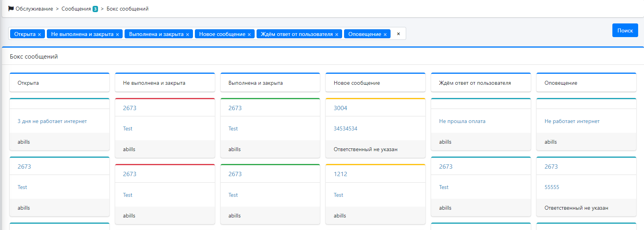Go to 'Обслуживание' breadcrumb section
644x230 pixels.
click(x=34, y=9)
